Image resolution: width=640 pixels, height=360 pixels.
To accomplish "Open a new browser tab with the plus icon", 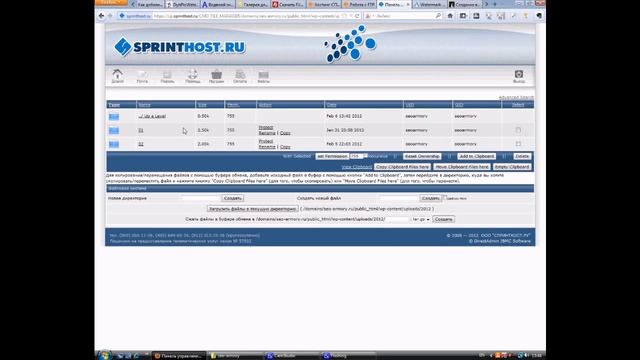I will (x=495, y=4).
